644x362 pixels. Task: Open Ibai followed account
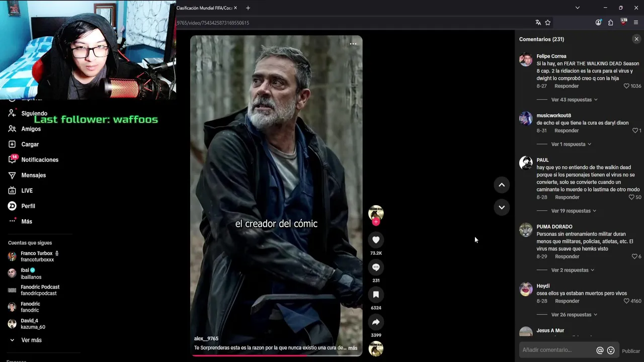[25, 274]
